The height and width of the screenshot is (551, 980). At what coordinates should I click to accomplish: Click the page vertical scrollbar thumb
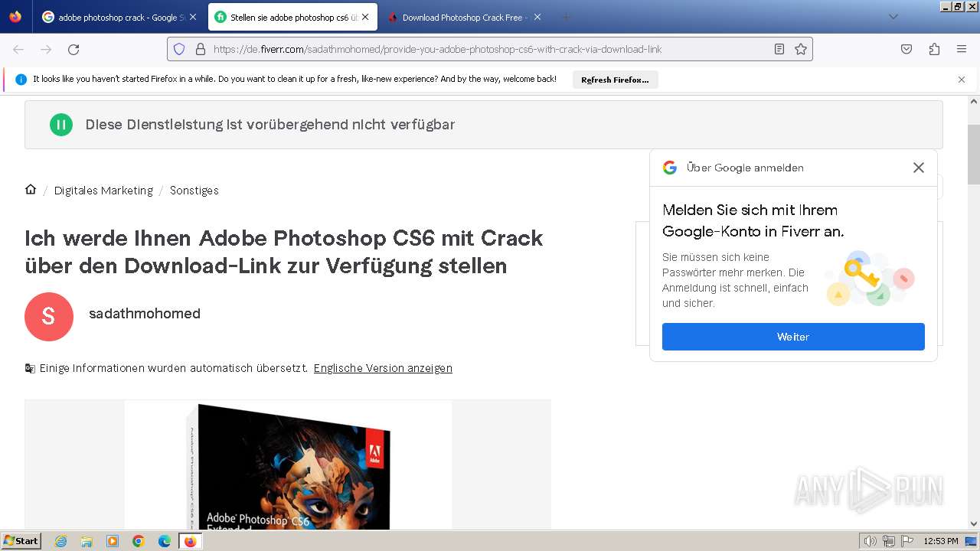click(974, 155)
